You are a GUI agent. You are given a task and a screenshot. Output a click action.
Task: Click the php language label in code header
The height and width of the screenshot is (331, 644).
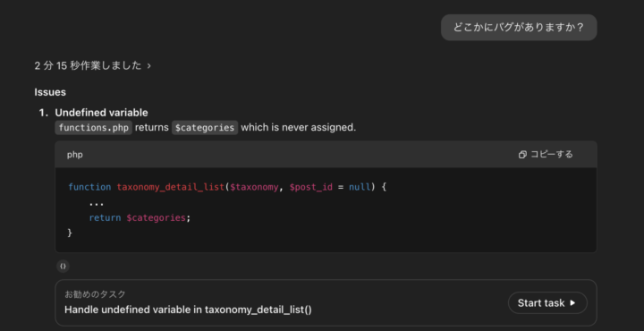coord(75,155)
